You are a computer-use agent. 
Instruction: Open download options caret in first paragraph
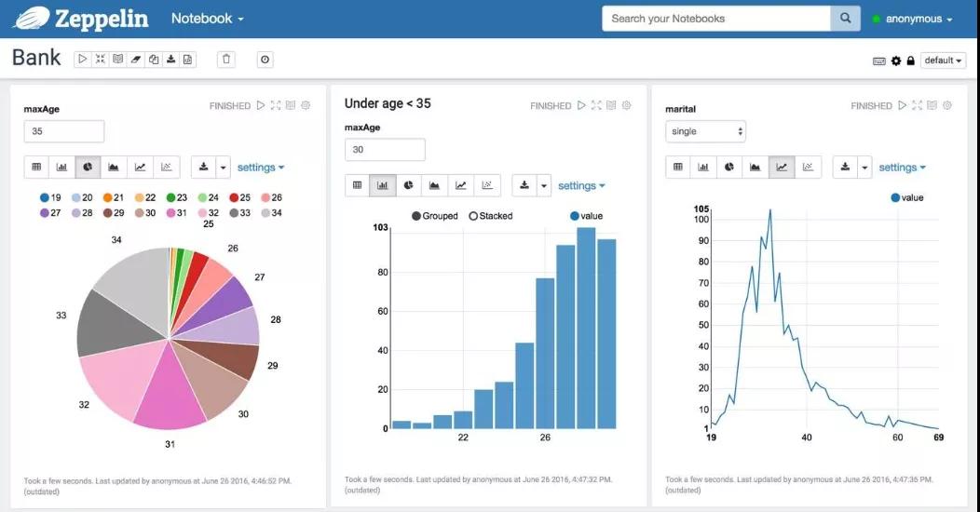coord(224,167)
